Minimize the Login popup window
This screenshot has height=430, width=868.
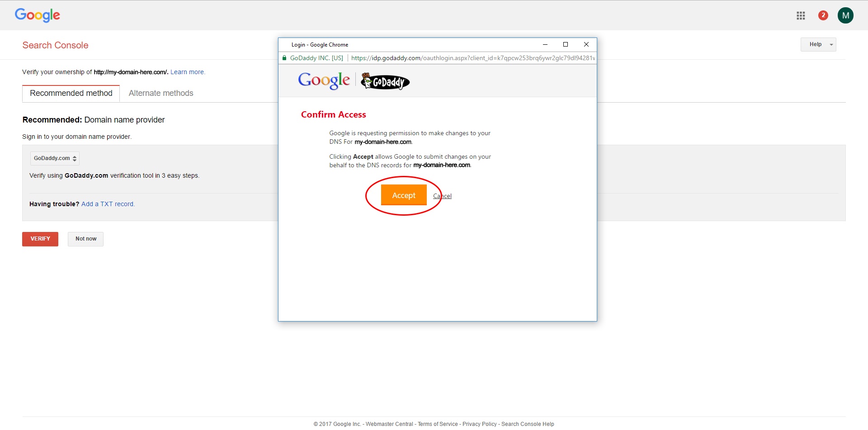click(x=545, y=44)
